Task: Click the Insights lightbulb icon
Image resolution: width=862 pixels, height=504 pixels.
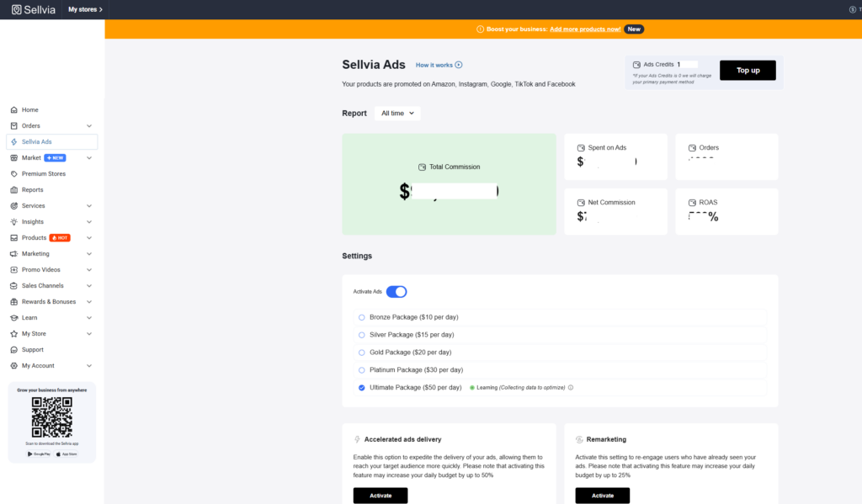Action: coord(13,221)
